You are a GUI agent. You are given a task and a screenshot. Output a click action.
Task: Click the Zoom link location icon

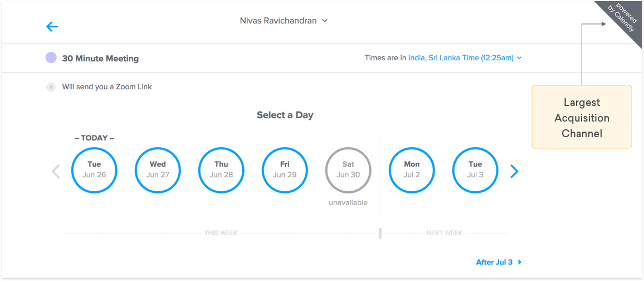(x=51, y=87)
